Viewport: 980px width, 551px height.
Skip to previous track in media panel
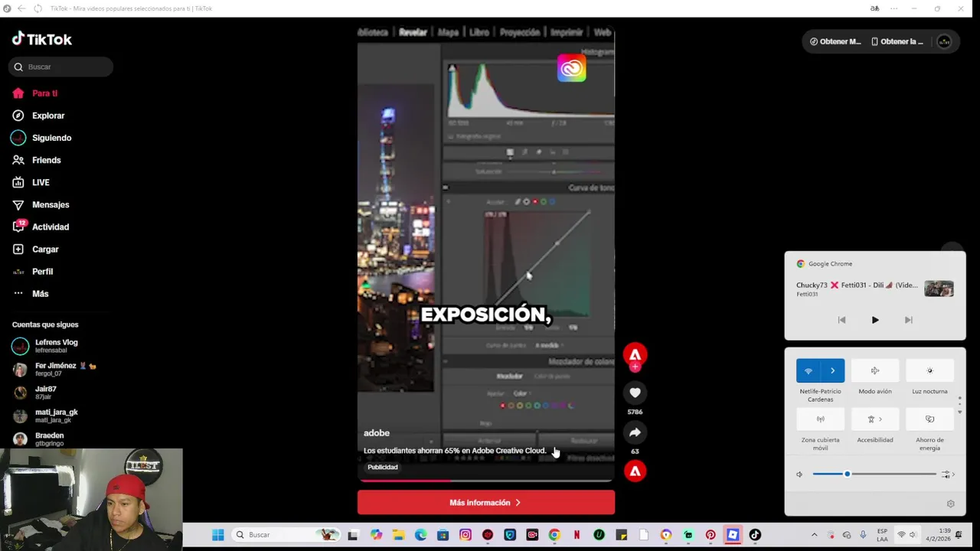[x=841, y=320]
